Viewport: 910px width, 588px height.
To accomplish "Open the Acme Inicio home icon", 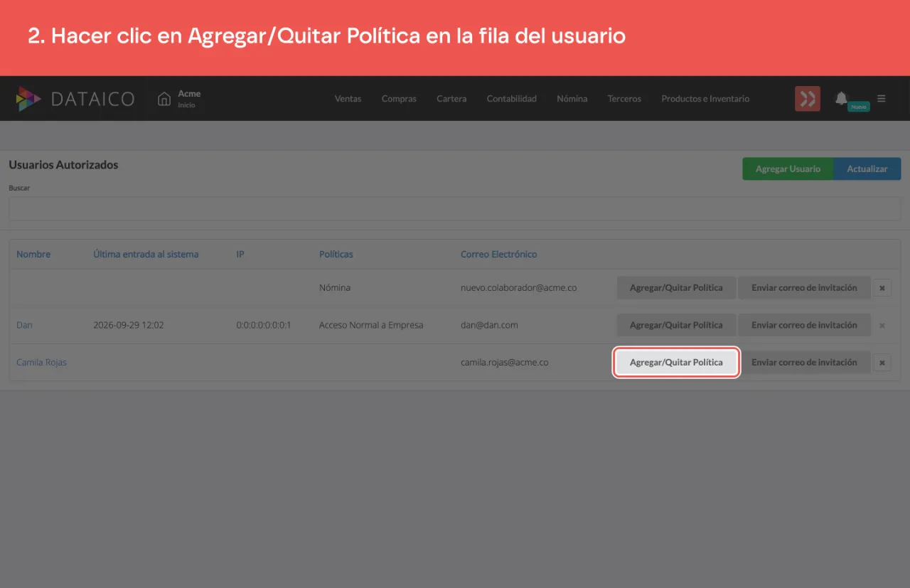I will [164, 99].
